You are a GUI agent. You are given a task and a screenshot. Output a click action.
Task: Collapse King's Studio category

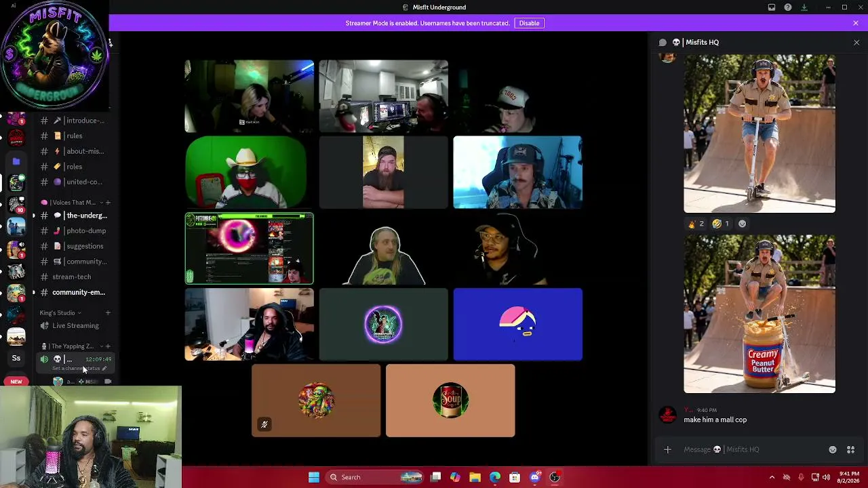60,313
